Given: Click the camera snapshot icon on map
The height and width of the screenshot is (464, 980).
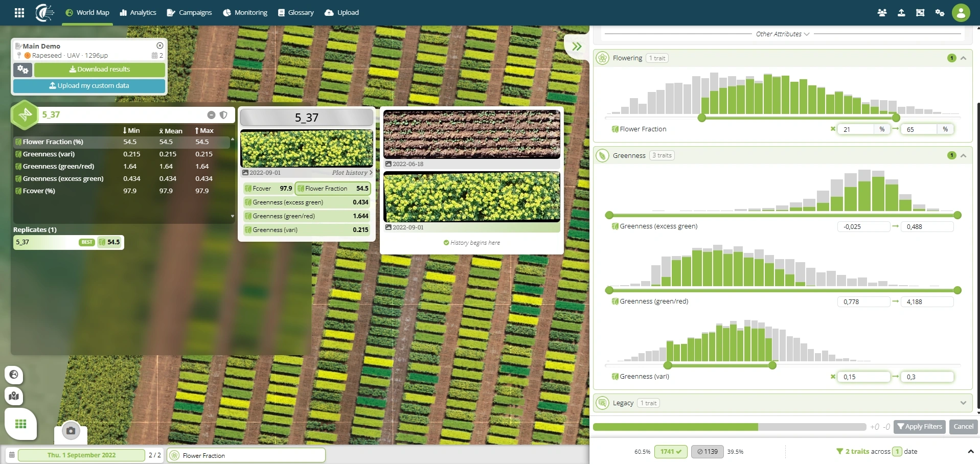Looking at the screenshot, I should [71, 431].
